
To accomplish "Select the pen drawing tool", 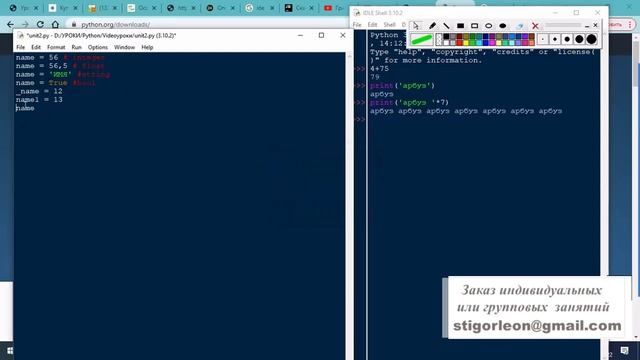I will point(432,26).
